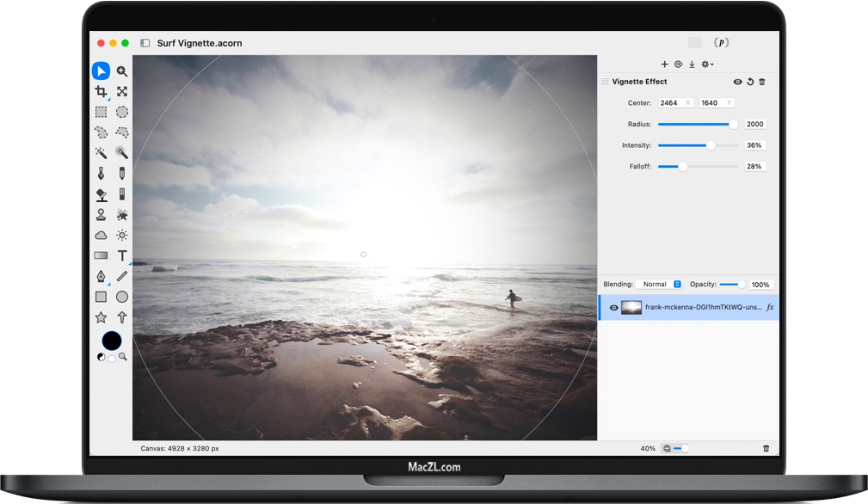Choose the Text tool

pos(121,255)
